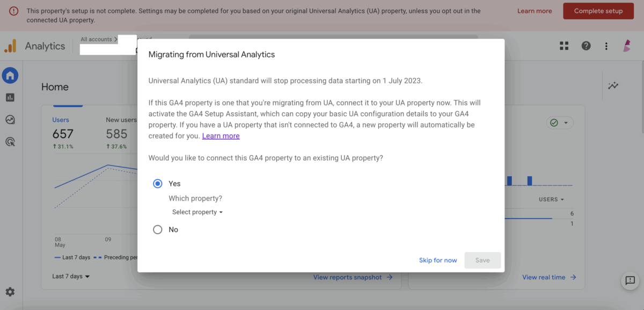The height and width of the screenshot is (310, 644).
Task: Open the apps grid in the top bar
Action: (563, 46)
